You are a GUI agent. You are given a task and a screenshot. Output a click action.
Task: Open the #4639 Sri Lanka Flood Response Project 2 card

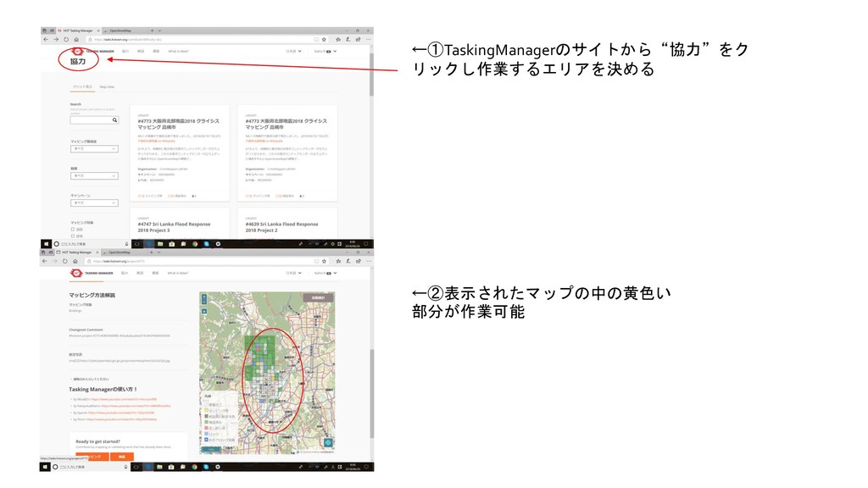click(287, 223)
